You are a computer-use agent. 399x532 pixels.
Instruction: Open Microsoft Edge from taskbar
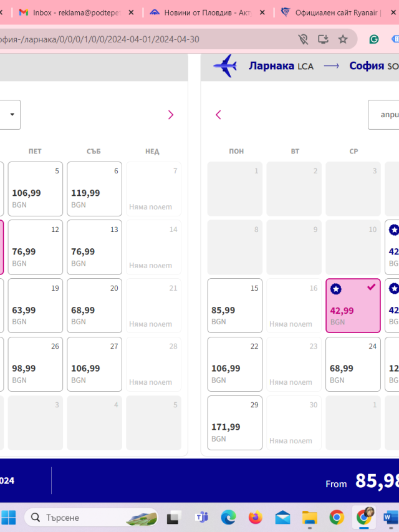pos(229,517)
